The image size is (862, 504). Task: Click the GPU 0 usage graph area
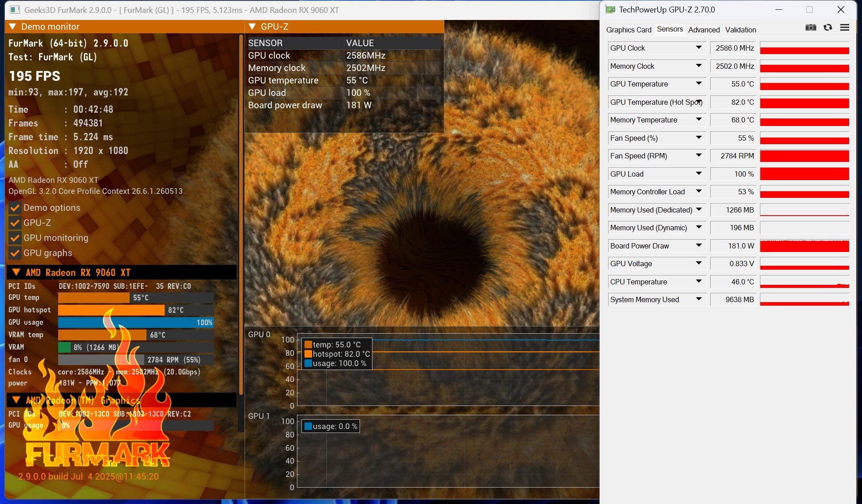click(448, 370)
